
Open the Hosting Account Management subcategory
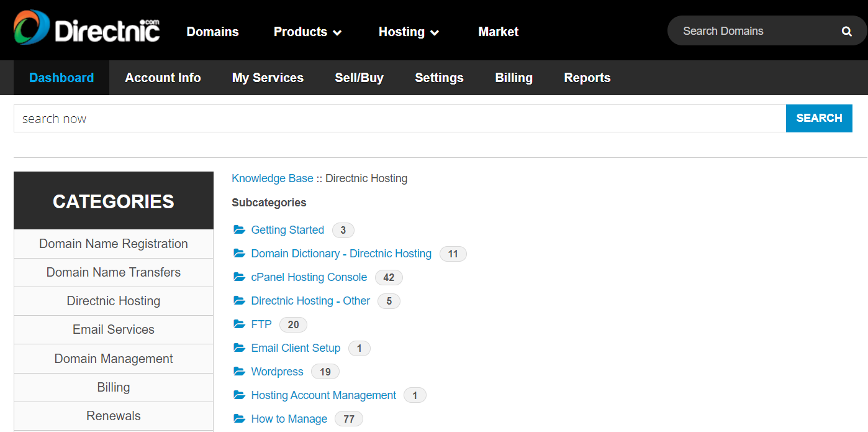tap(323, 395)
